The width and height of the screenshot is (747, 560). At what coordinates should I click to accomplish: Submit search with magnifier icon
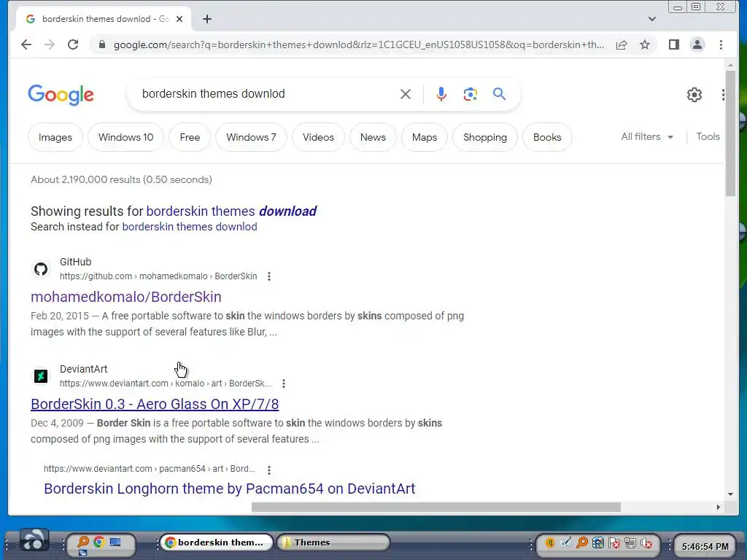[x=499, y=94]
